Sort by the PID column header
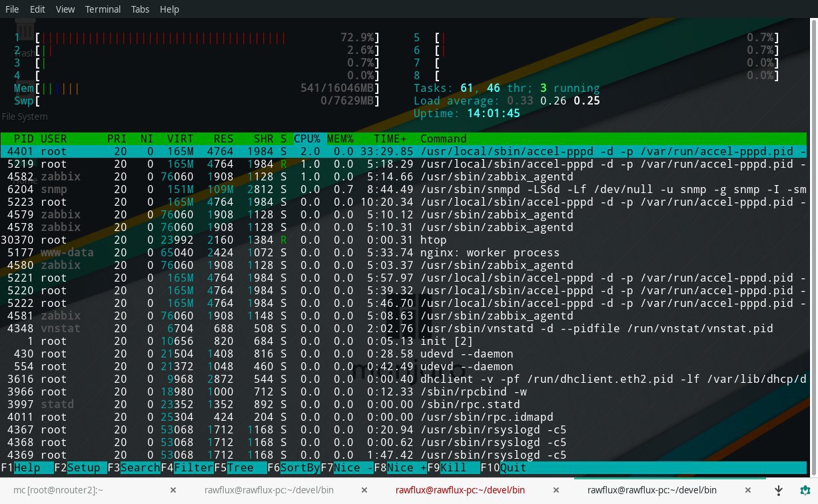Screen dimensions: 818x504 click(x=24, y=138)
